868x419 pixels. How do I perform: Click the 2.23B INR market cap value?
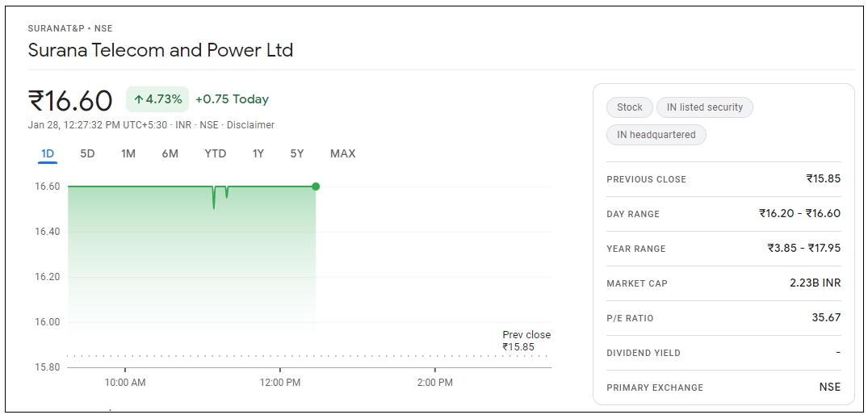(x=816, y=283)
